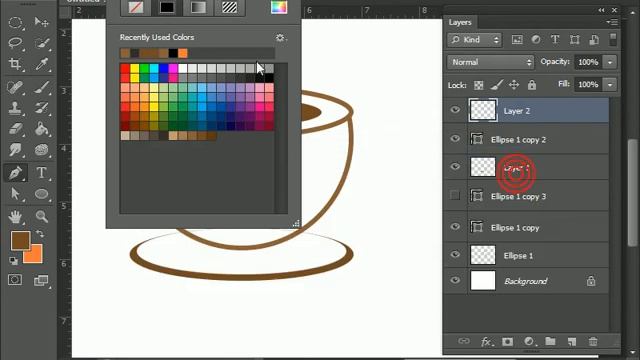Toggle lock transparent pixels
Screen dimensions: 640x360
pyautogui.click(x=478, y=85)
